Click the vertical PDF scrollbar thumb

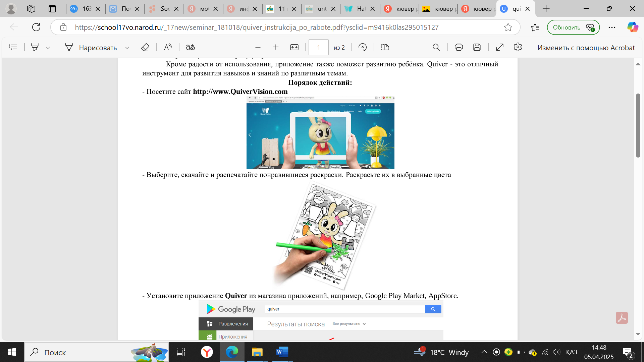638,126
